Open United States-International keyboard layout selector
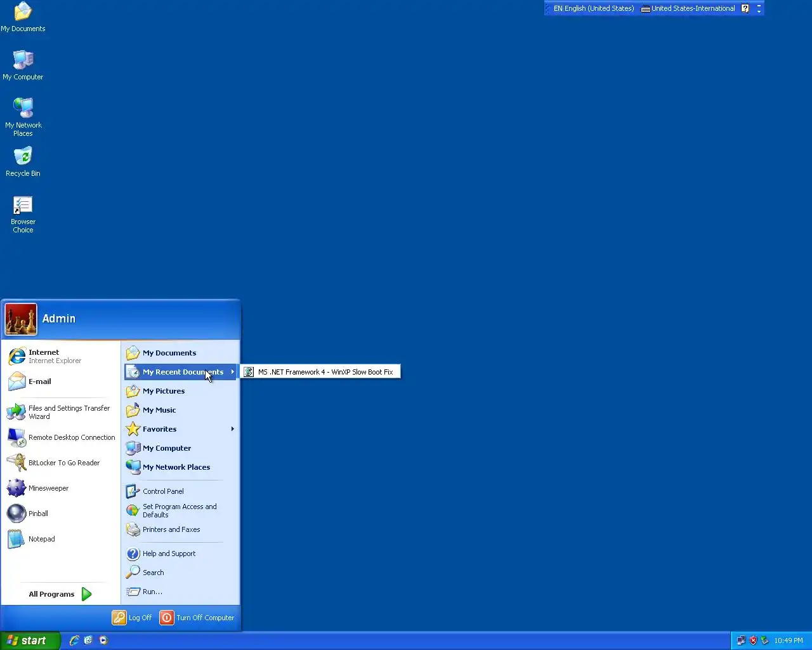The height and width of the screenshot is (650, 812). (688, 8)
